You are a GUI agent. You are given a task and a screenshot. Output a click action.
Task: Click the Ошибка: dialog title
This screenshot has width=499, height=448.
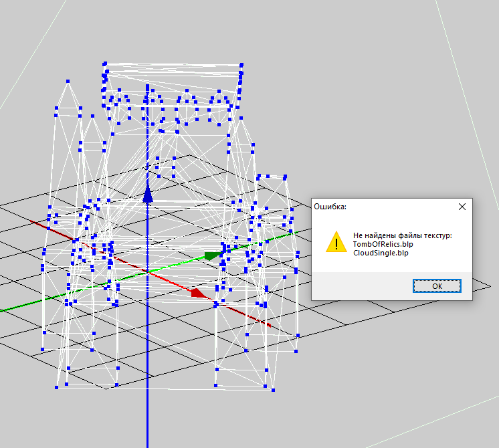[x=330, y=207]
